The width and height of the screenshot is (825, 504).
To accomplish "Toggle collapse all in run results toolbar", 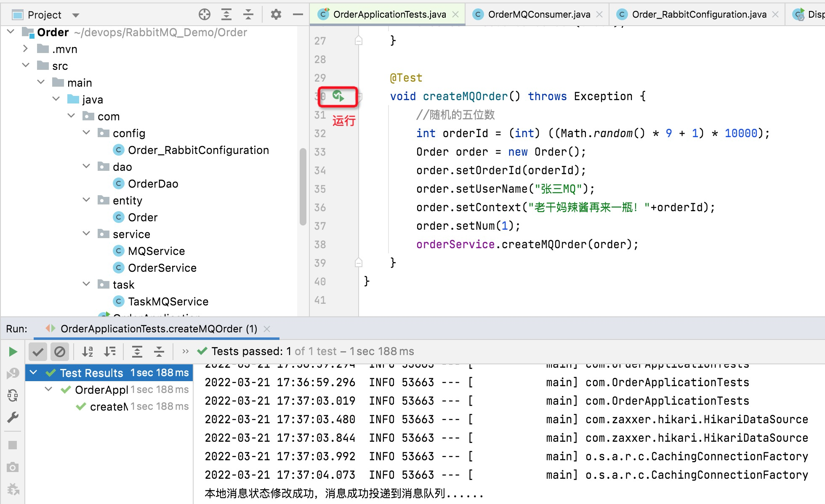I will click(159, 351).
